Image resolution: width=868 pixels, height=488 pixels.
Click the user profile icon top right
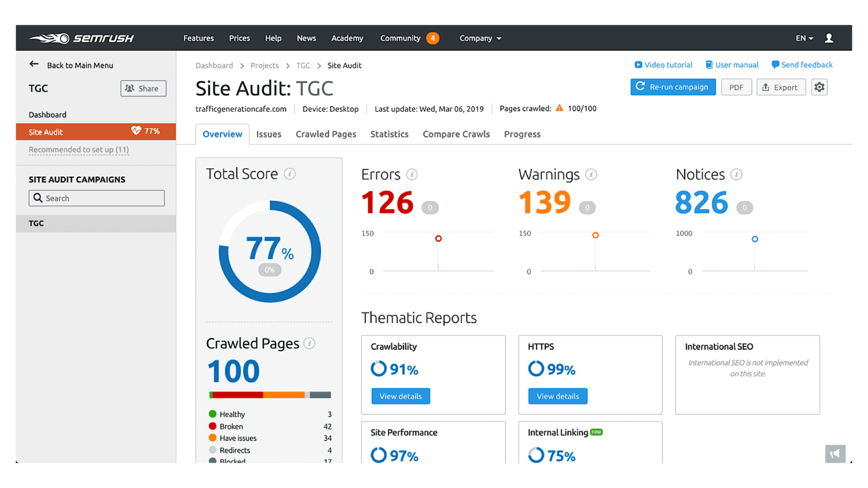click(x=829, y=38)
